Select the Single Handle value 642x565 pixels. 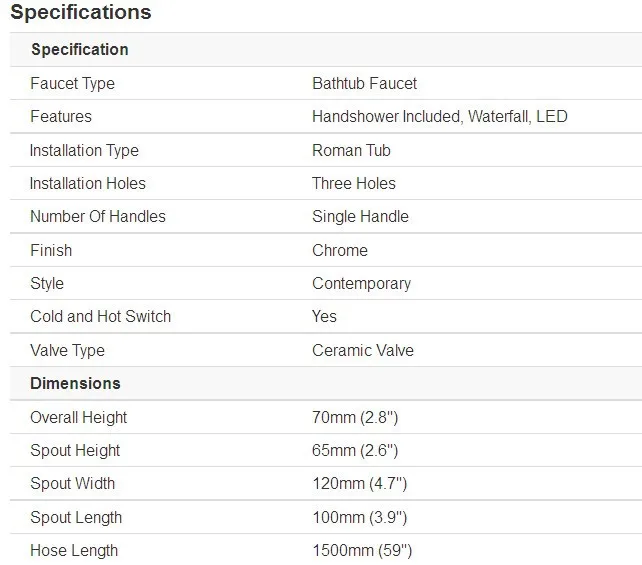[360, 217]
